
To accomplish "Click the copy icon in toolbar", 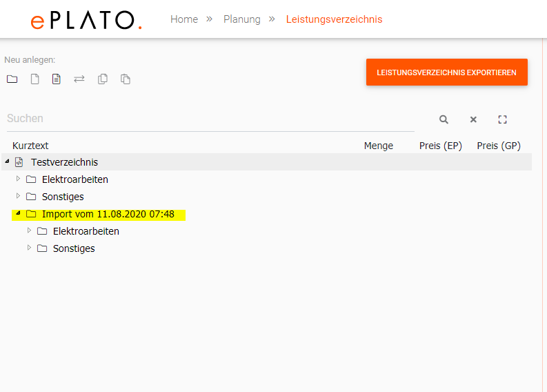I will (x=103, y=79).
